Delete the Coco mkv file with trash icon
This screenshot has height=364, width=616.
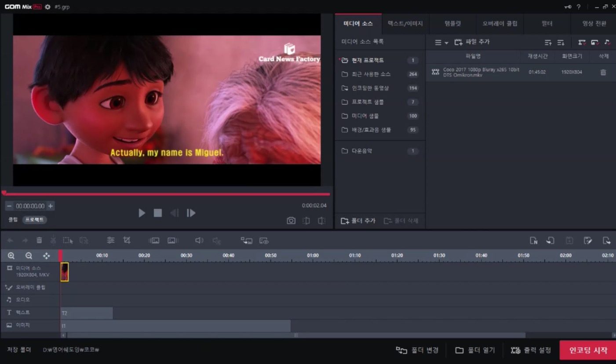tap(603, 72)
